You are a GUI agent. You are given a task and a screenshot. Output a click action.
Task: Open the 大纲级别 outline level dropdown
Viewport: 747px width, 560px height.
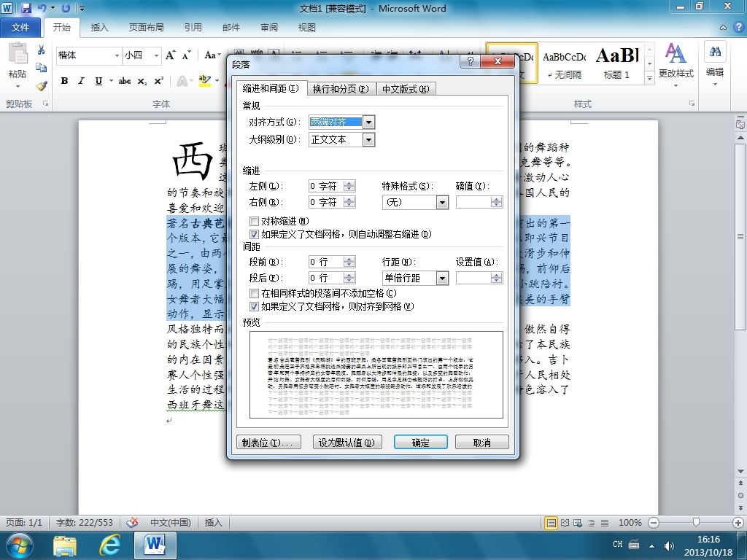368,139
